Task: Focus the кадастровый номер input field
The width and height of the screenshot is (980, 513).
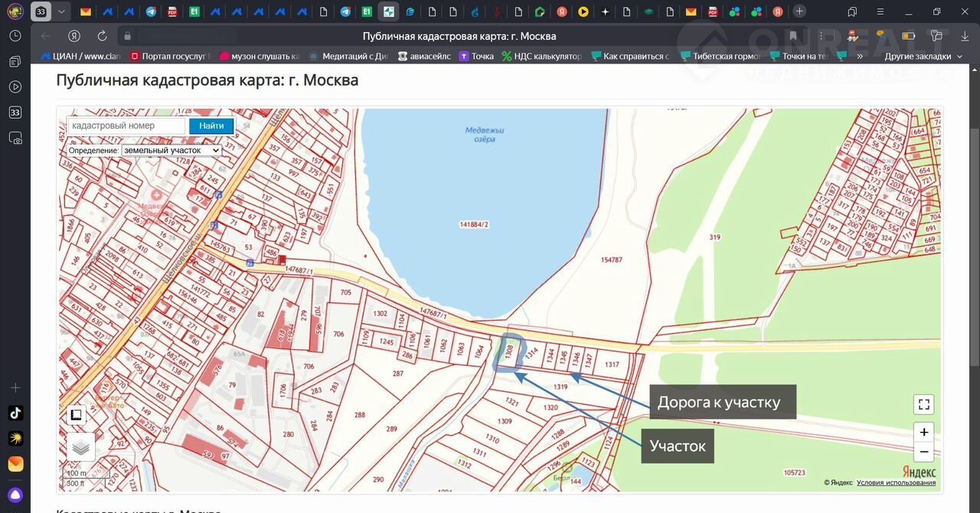Action: click(x=126, y=126)
